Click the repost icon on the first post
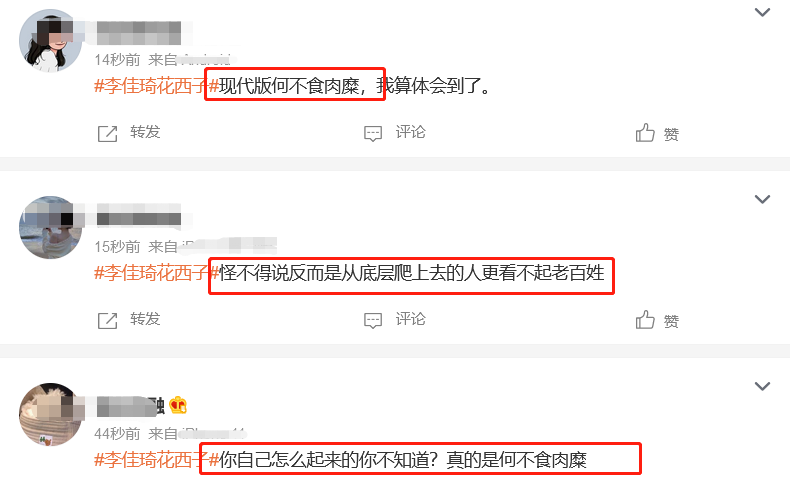Viewport: 790px width, 484px height. [107, 133]
